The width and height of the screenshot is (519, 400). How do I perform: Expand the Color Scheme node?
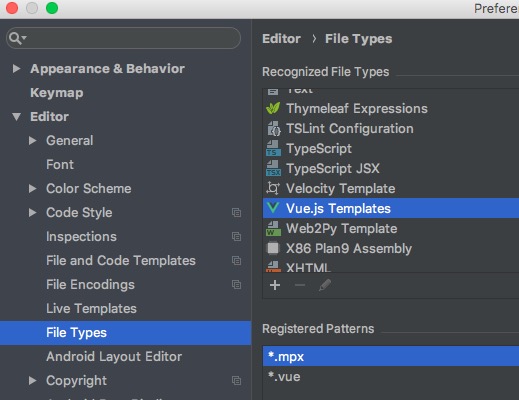coord(32,189)
